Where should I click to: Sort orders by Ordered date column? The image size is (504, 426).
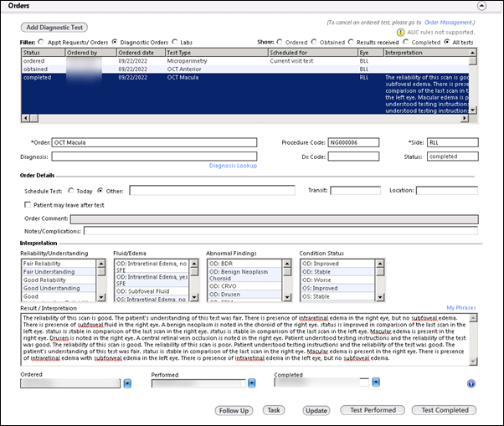pyautogui.click(x=141, y=53)
